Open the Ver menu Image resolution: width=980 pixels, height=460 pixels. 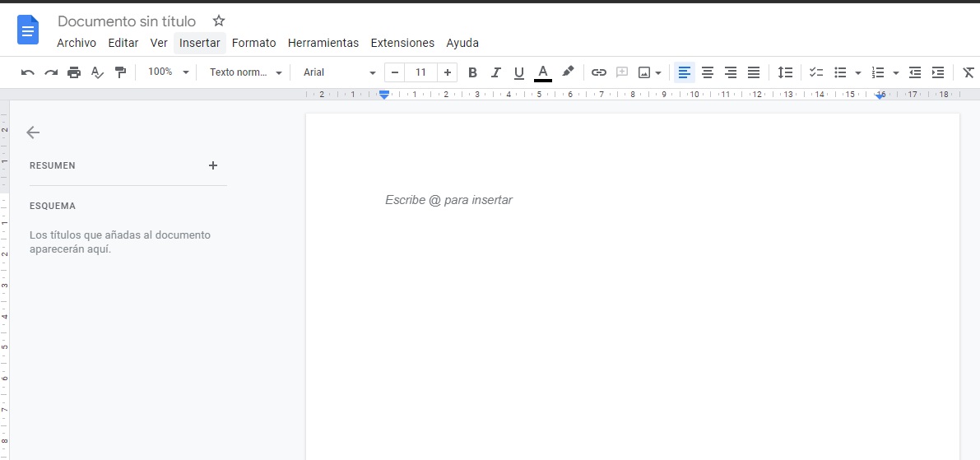tap(159, 43)
